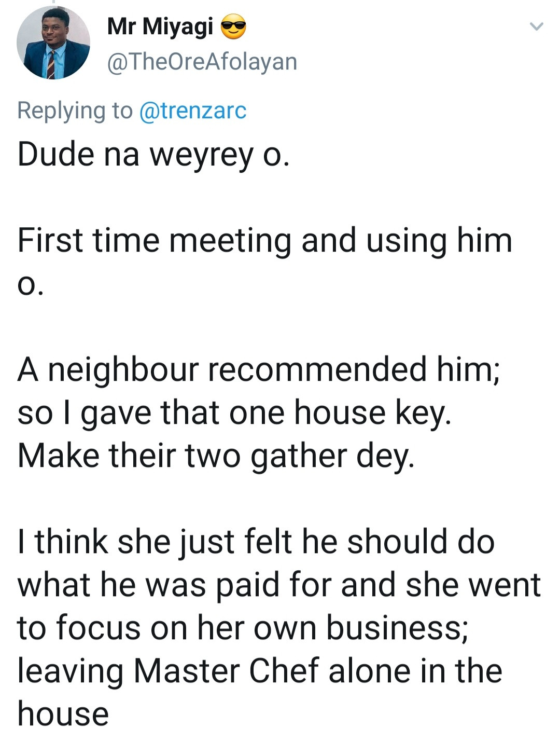Image resolution: width=560 pixels, height=729 pixels.
Task: Click 'First time meeting and using him'
Action: 264,241
